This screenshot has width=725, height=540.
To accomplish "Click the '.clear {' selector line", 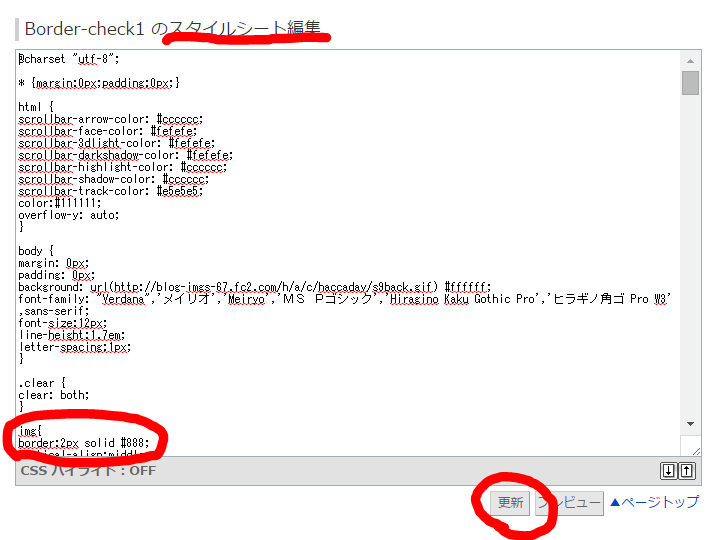I will coord(42,383).
